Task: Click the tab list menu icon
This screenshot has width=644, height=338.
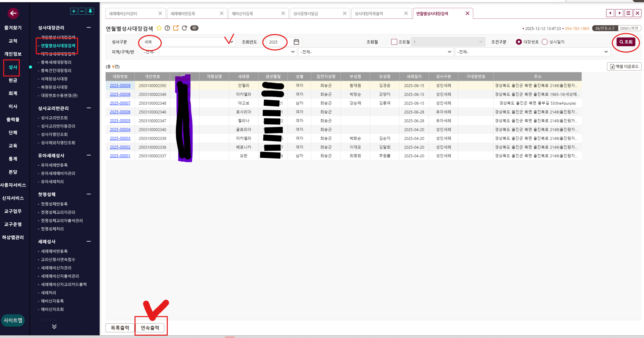Action: (x=628, y=13)
